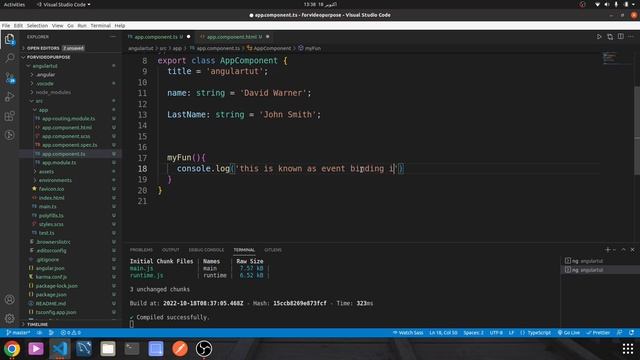Click the feedback icon in status bar

click(620, 333)
